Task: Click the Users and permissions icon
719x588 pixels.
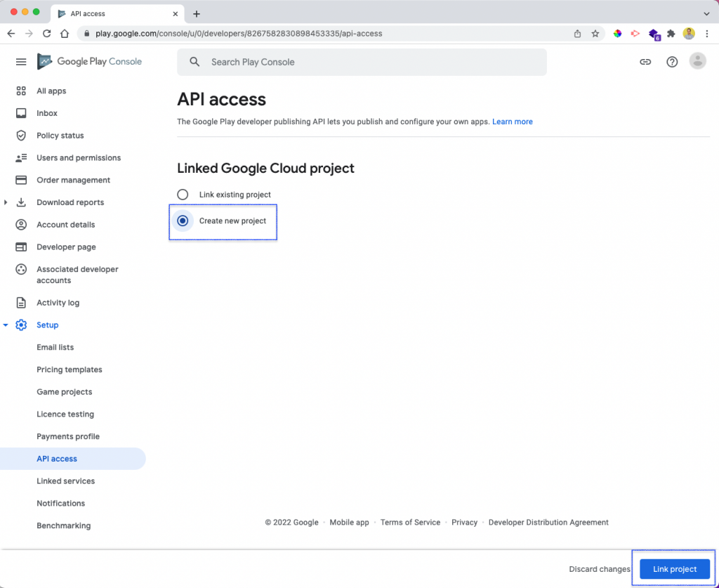Action: pos(21,158)
